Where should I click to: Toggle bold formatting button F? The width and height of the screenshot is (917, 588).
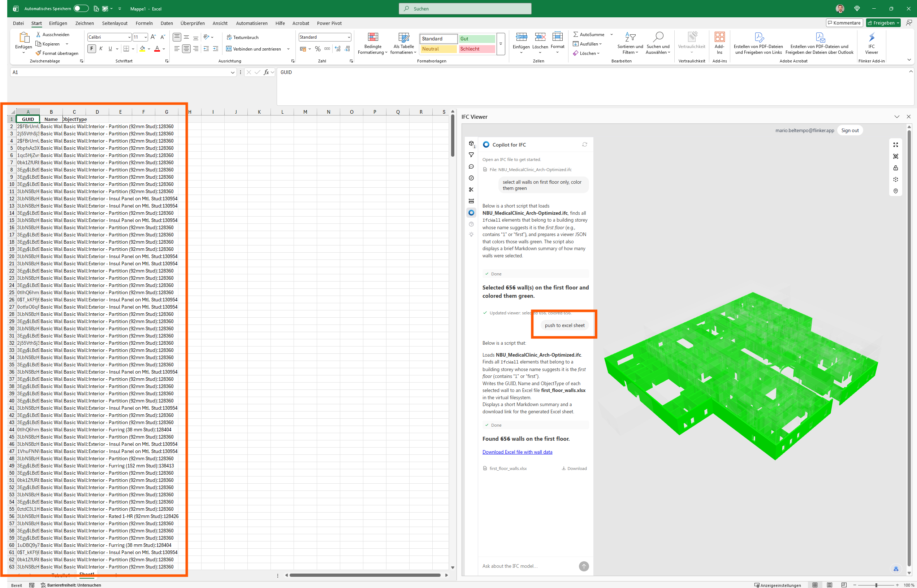92,49
